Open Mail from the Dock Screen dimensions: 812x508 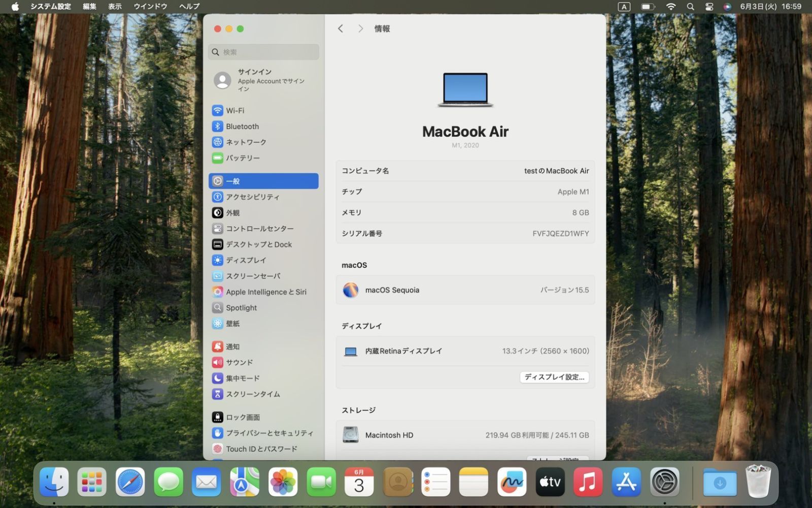coord(207,482)
